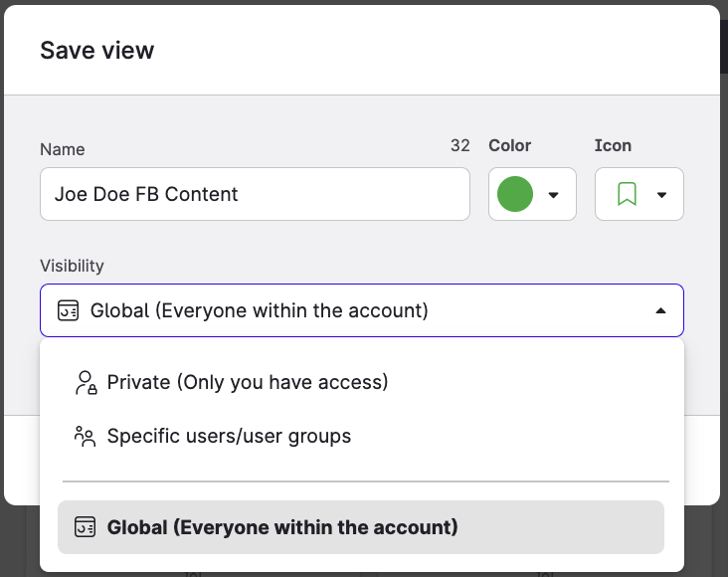The width and height of the screenshot is (728, 577).
Task: Click the Name field label
Action: coord(63,149)
